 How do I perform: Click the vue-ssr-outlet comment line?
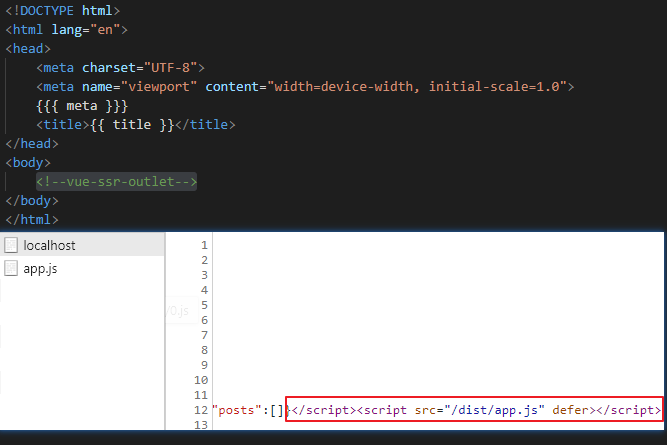(117, 182)
